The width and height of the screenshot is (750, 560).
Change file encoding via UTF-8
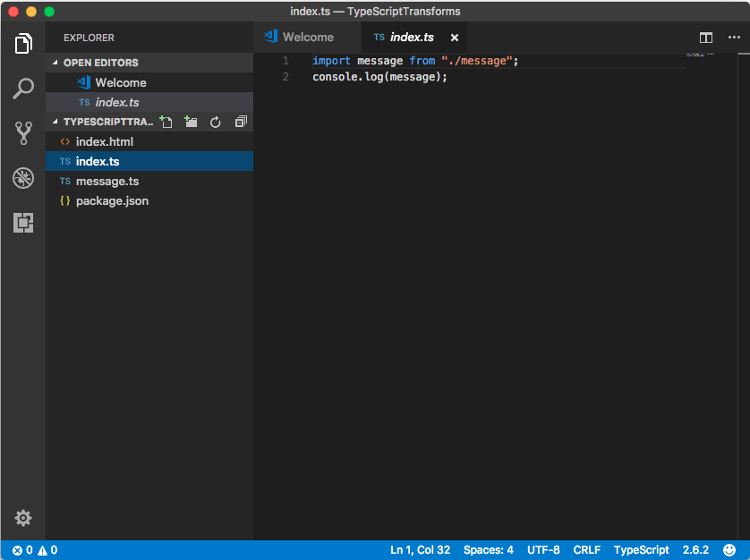[x=543, y=550]
